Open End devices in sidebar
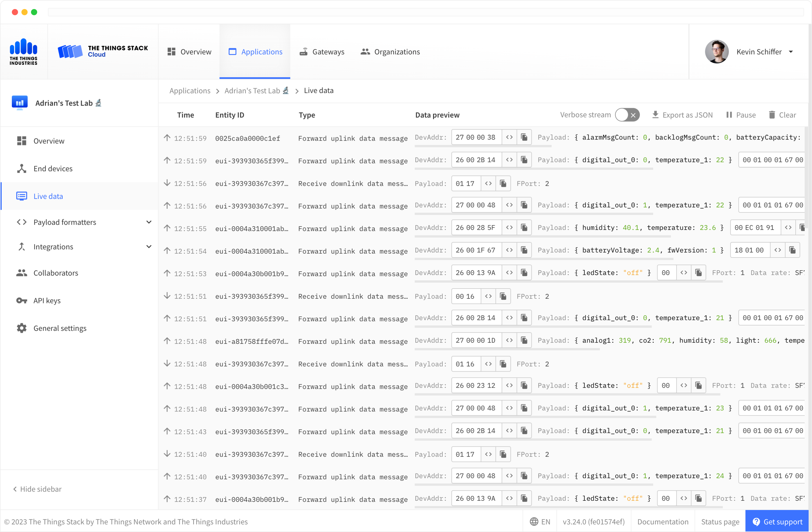The width and height of the screenshot is (812, 532). pyautogui.click(x=53, y=169)
